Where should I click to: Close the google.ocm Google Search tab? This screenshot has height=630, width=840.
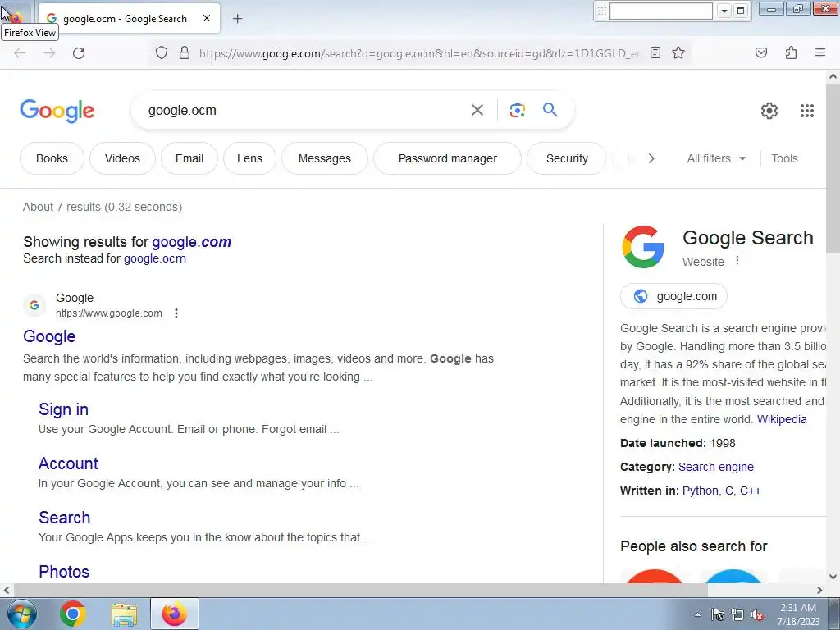[207, 18]
